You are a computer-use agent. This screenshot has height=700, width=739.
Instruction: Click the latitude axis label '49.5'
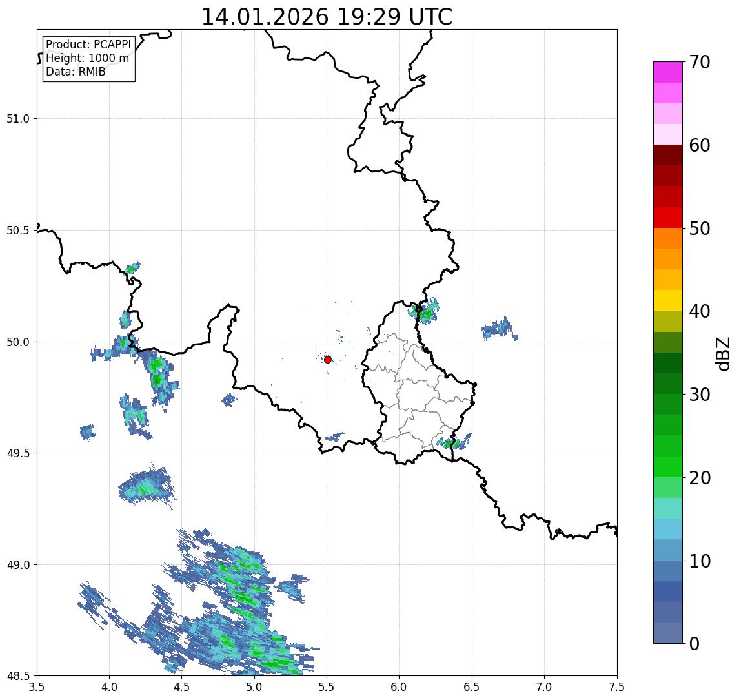point(18,453)
